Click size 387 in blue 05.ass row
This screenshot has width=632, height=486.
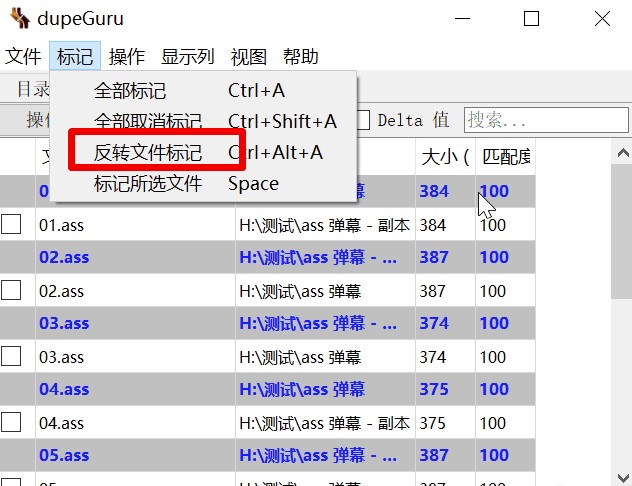coord(434,456)
